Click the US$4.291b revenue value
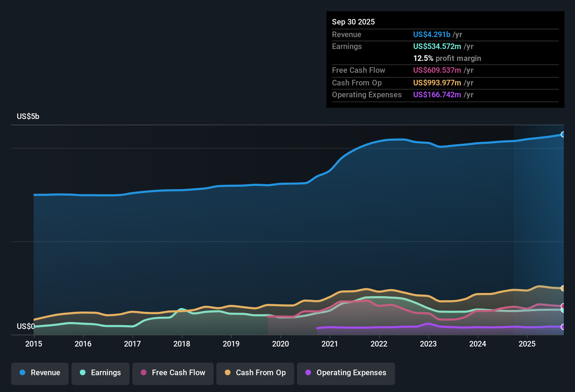The width and height of the screenshot is (575, 392). click(x=431, y=34)
